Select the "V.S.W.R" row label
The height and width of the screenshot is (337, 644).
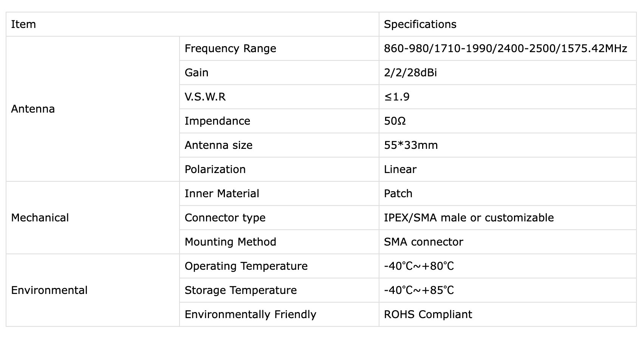205,97
